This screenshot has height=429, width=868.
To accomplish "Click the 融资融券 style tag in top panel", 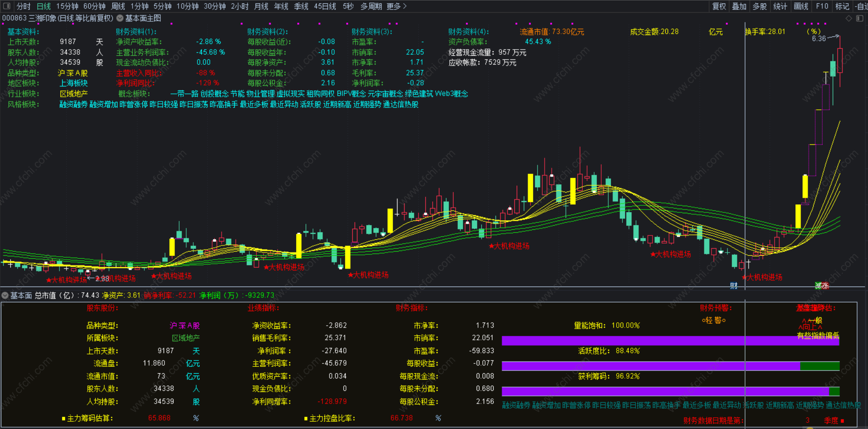I will (x=74, y=104).
